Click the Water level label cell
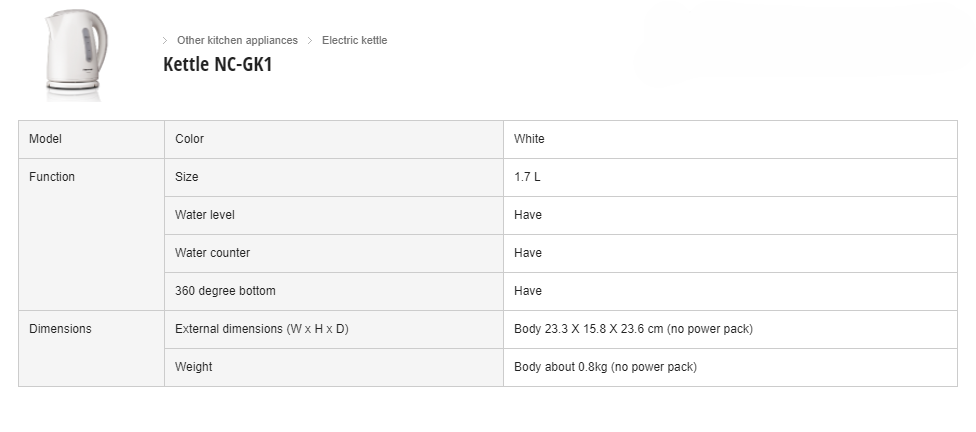The width and height of the screenshot is (976, 432). point(334,215)
